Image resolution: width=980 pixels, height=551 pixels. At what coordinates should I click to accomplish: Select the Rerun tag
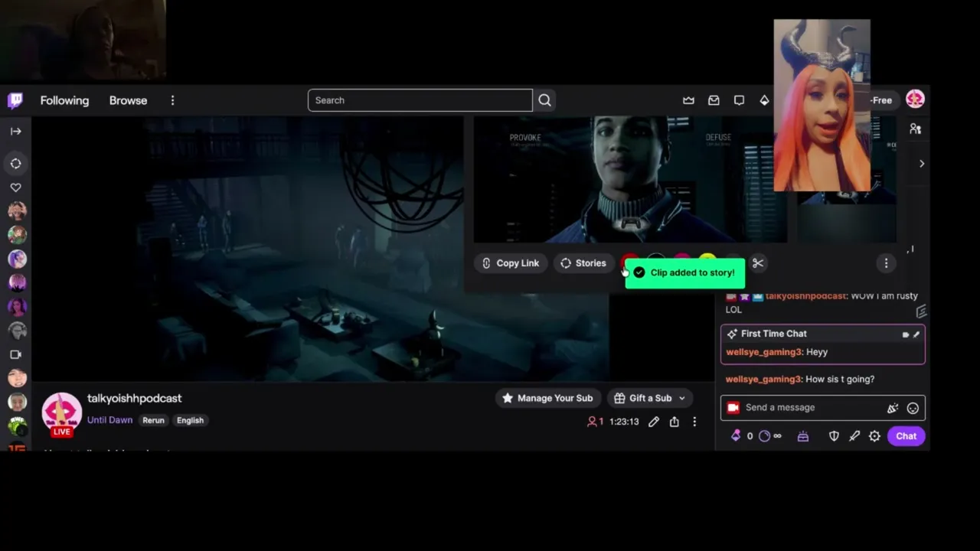click(153, 420)
